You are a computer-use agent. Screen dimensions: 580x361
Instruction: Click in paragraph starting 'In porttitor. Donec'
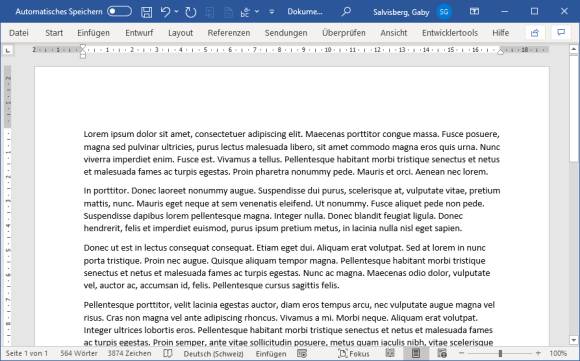292,209
